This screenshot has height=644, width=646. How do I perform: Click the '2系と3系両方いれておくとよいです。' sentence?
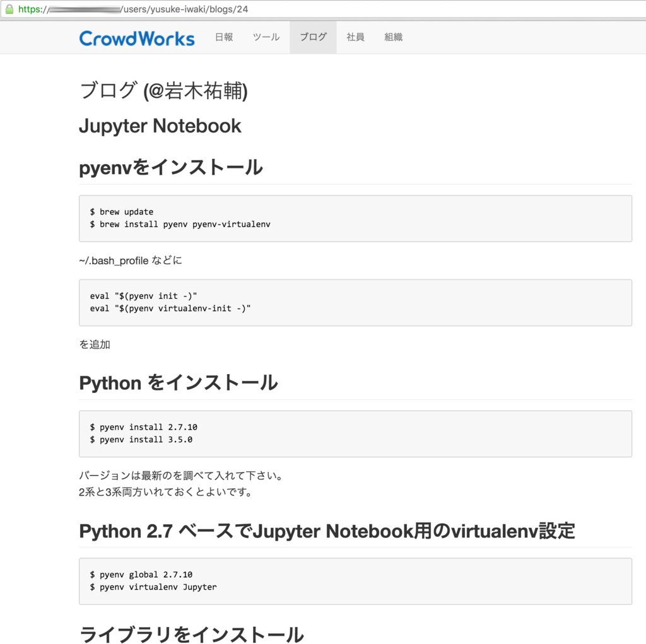[x=166, y=492]
